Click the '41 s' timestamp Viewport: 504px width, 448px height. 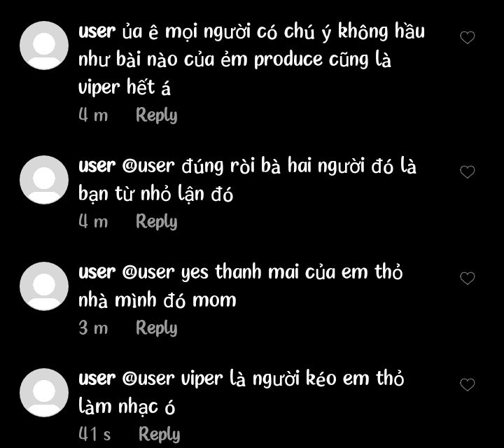coord(94,434)
